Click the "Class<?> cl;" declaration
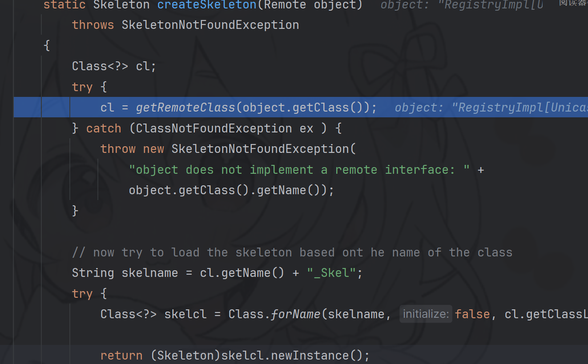Image resolution: width=588 pixels, height=364 pixels. [114, 66]
